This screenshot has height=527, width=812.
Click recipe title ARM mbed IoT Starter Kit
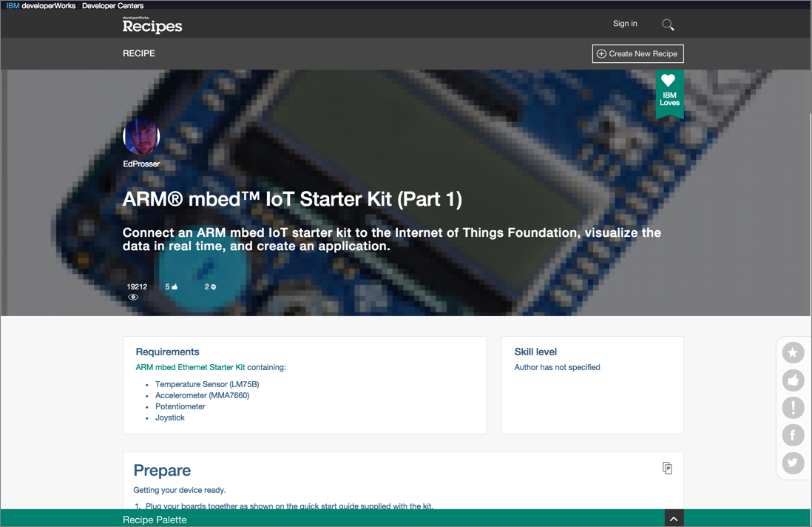(292, 199)
